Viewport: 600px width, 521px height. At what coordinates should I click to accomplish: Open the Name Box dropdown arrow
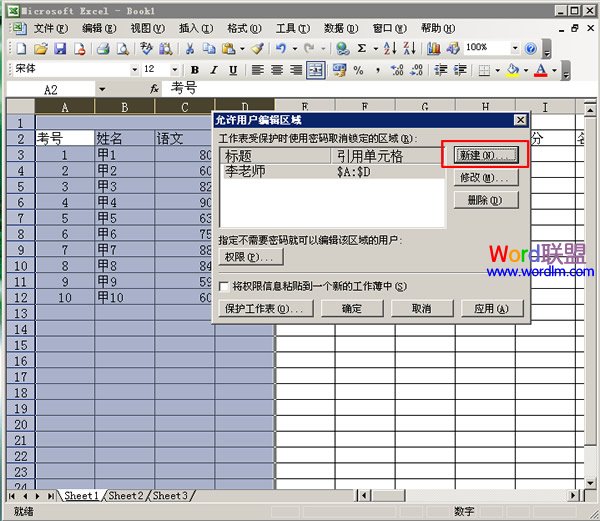[102, 90]
